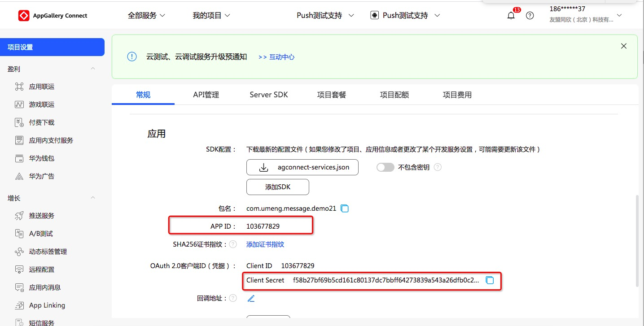
Task: Switch to the 项目配额 tab
Action: (394, 95)
